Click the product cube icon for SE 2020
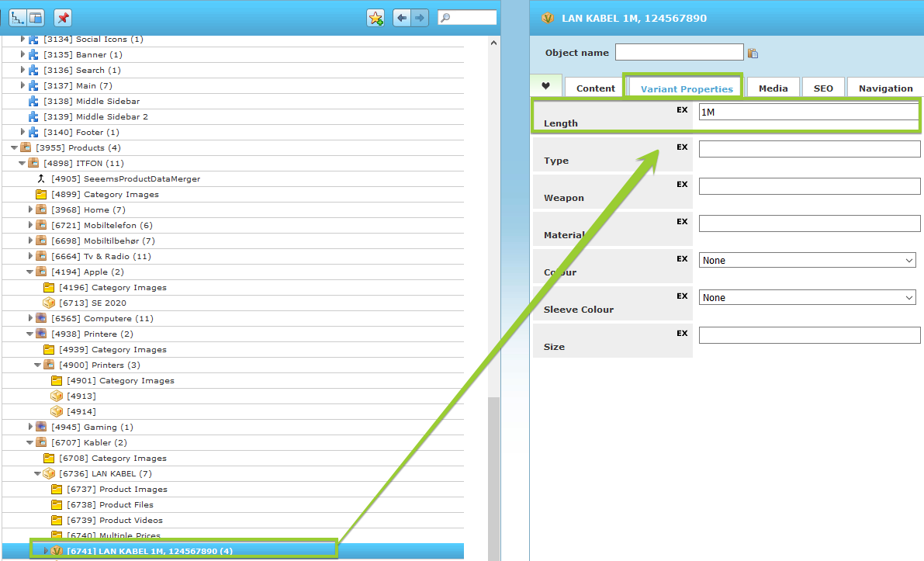Image resolution: width=924 pixels, height=561 pixels. 49,303
